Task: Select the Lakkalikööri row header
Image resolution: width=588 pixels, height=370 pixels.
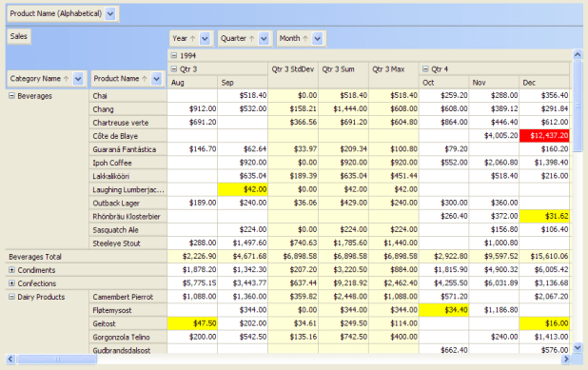Action: pyautogui.click(x=128, y=177)
